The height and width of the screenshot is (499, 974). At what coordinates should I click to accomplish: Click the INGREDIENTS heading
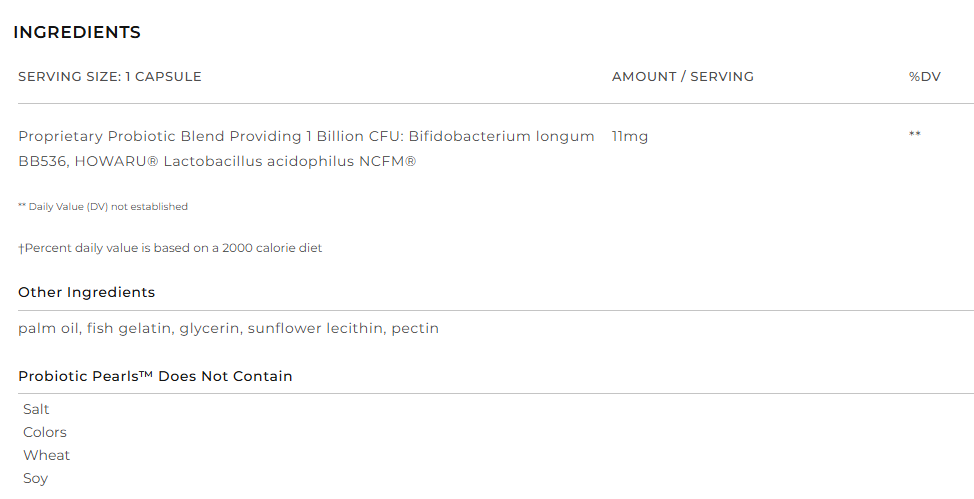[x=77, y=32]
